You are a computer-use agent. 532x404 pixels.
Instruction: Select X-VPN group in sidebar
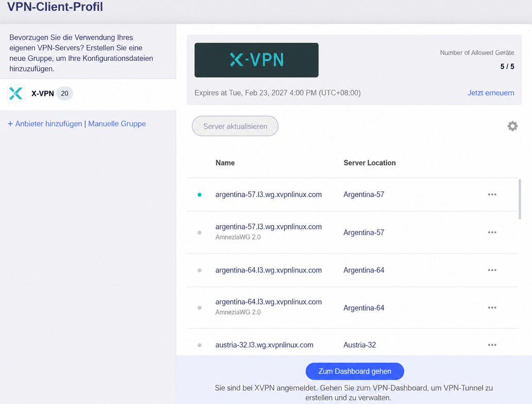pos(88,94)
